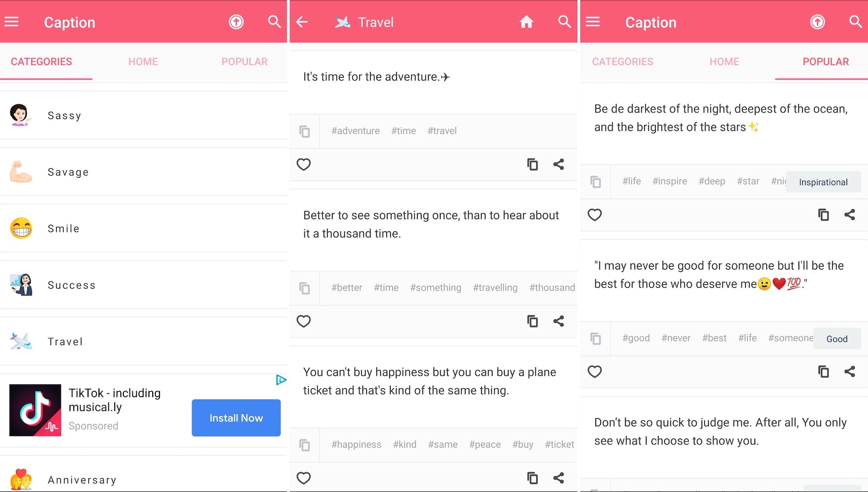Copy hashtags of the thousand time caption
This screenshot has height=492, width=868.
pos(305,288)
